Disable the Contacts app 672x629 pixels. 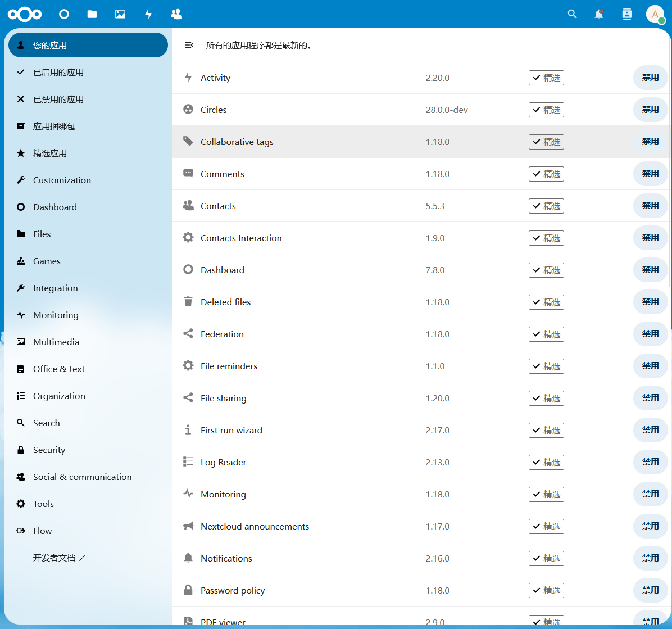[x=650, y=206]
